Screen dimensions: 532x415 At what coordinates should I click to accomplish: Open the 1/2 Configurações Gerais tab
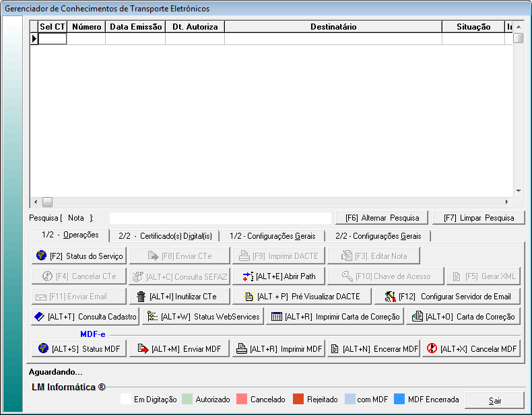(272, 236)
